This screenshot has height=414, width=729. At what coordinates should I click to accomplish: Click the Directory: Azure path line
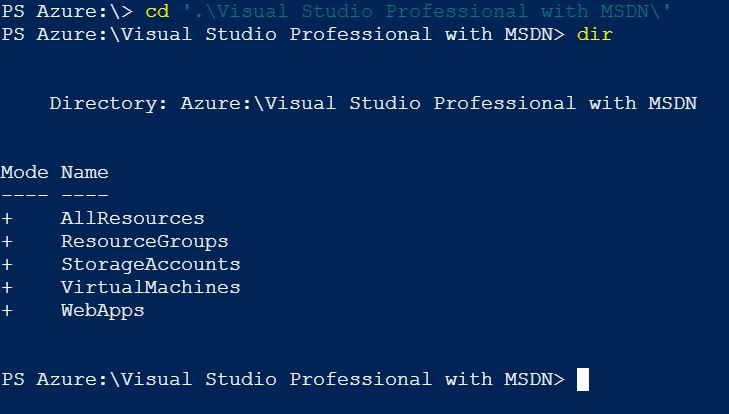click(x=373, y=103)
